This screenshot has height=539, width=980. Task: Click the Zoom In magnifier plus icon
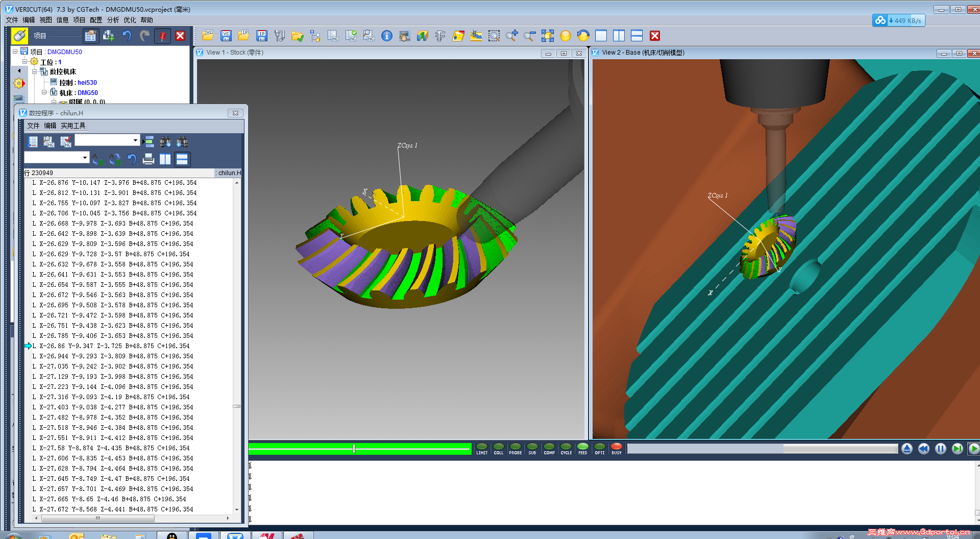click(511, 36)
